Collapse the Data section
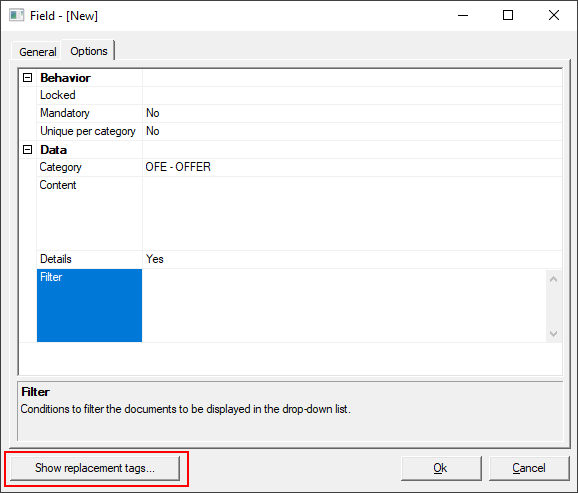The height and width of the screenshot is (493, 578). 28,150
